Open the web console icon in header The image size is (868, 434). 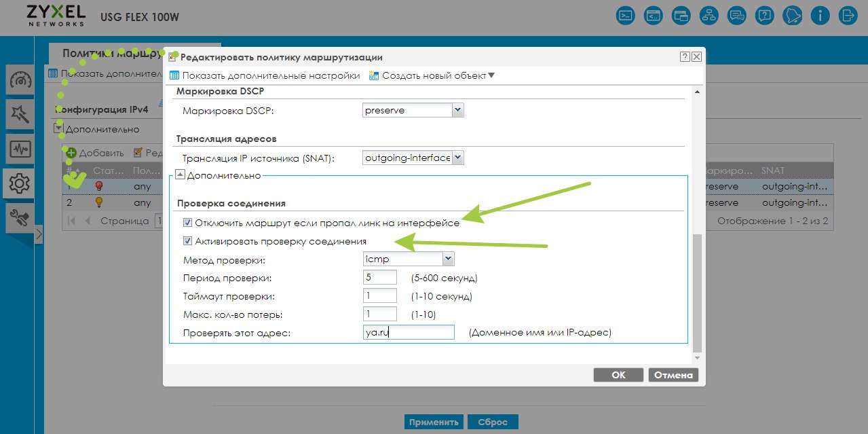click(x=626, y=14)
